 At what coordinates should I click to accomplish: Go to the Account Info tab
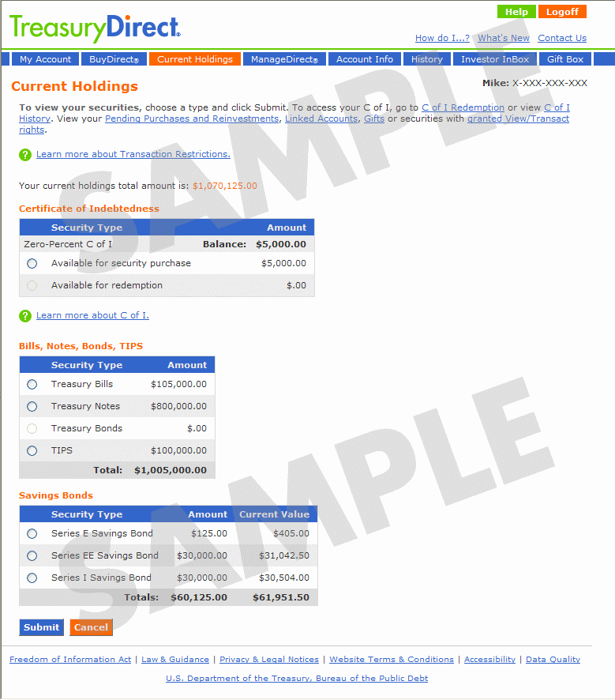pos(365,59)
